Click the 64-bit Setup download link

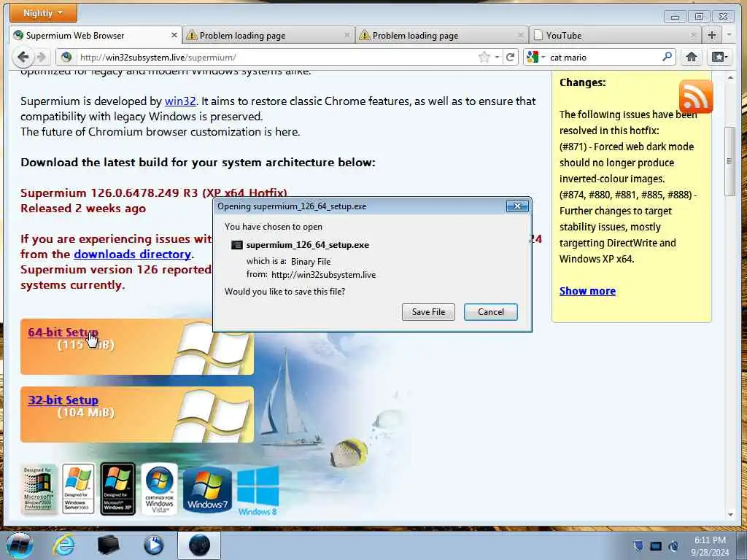(x=63, y=332)
